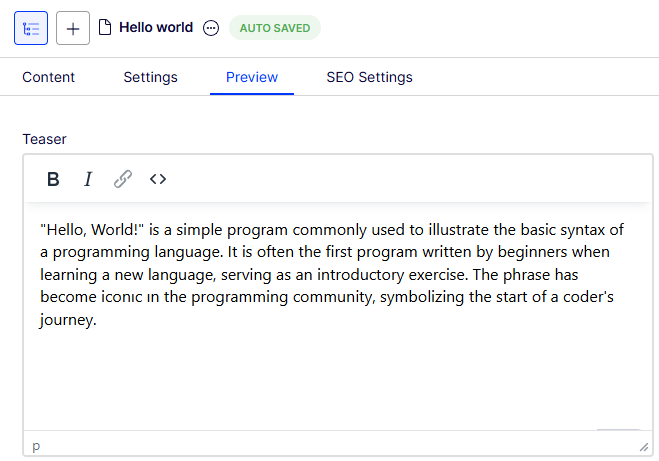Click the p element path in the editor status bar
The height and width of the screenshot is (461, 659).
click(x=36, y=446)
